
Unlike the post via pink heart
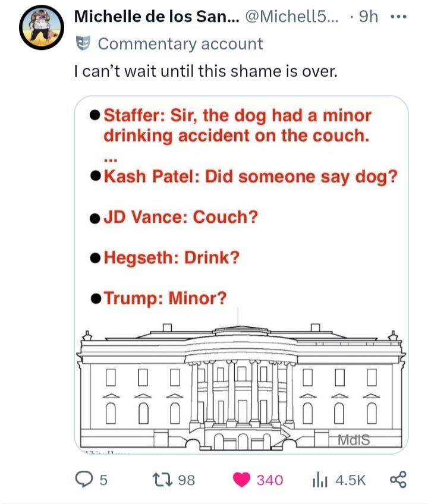click(241, 480)
